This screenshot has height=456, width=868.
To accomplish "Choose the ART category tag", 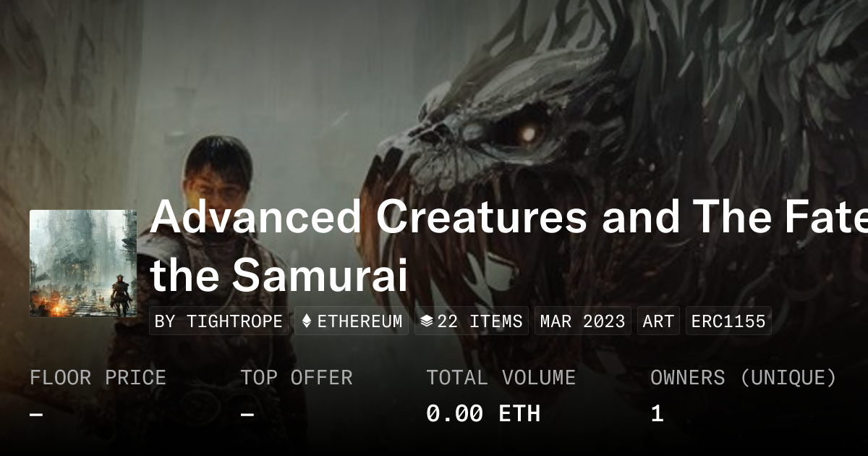I will pyautogui.click(x=658, y=321).
